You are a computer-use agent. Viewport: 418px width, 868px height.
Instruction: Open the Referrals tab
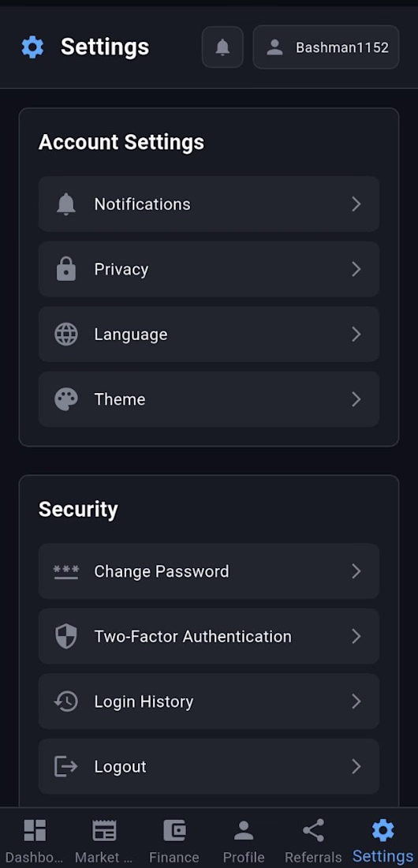coord(313,841)
